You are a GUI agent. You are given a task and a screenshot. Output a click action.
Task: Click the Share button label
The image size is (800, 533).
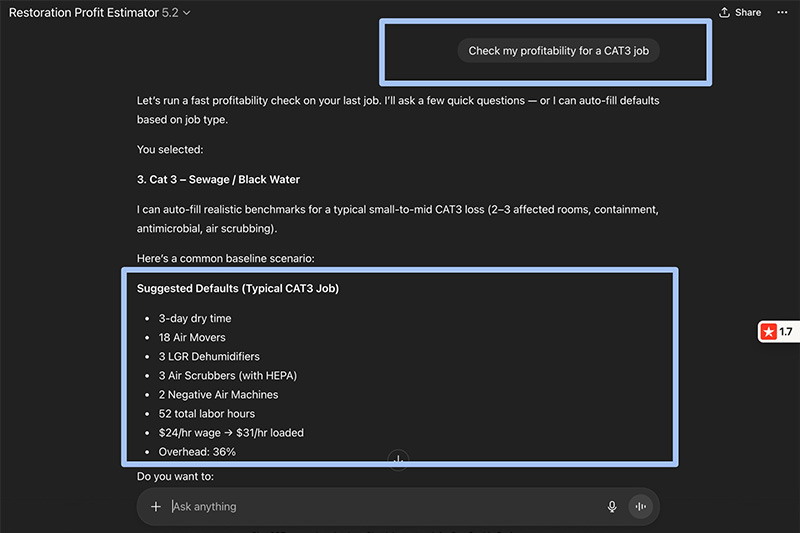tap(748, 13)
